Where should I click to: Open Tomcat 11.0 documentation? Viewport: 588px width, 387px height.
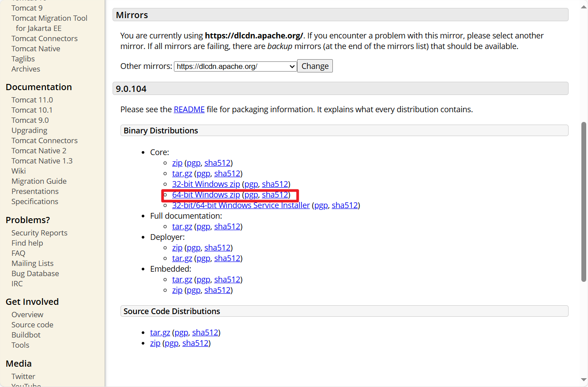tap(32, 100)
